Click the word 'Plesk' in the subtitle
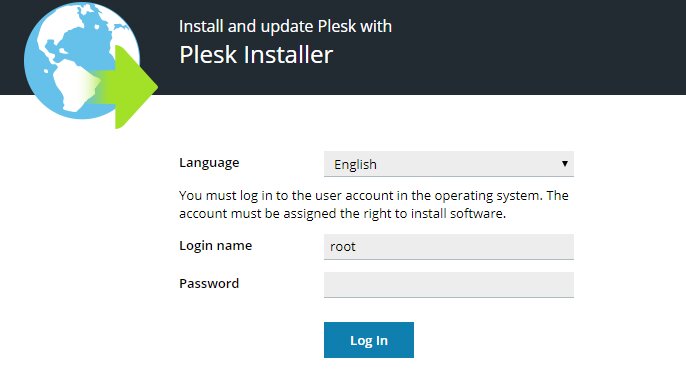Screen dimensions: 686x377 point(337,26)
